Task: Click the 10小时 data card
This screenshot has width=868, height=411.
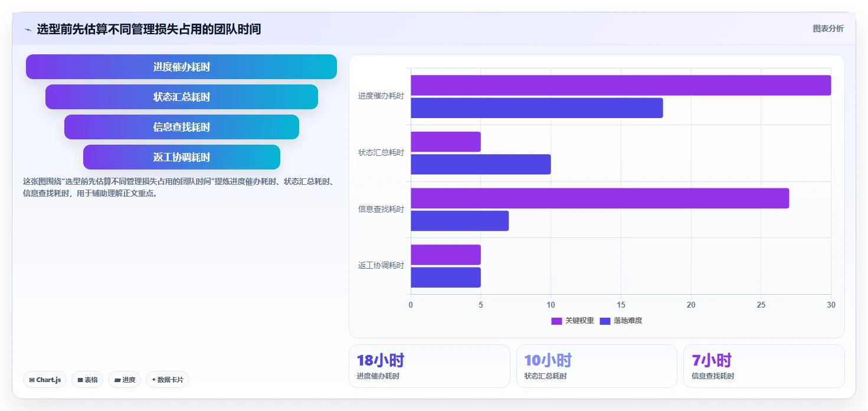Action: 597,366
